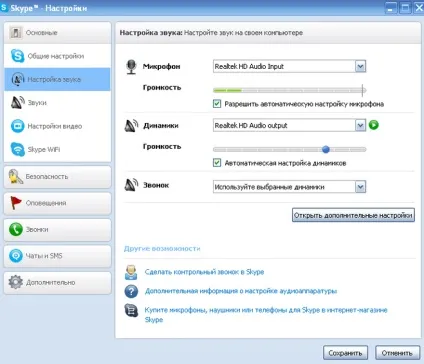The image size is (424, 364).
Task: Click the chat bubble icon beside Чаты и SMS
Action: [16, 256]
